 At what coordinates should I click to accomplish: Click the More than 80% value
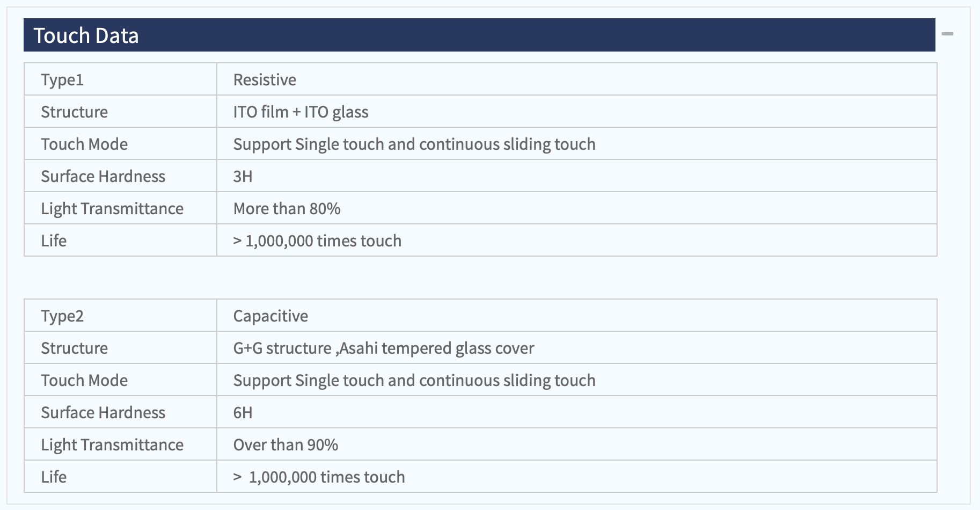[287, 208]
